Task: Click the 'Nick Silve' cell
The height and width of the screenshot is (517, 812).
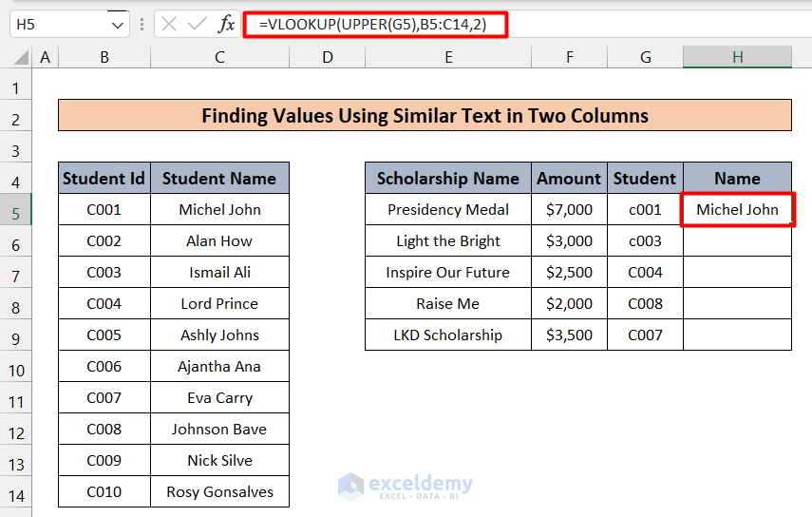Action: pyautogui.click(x=219, y=460)
